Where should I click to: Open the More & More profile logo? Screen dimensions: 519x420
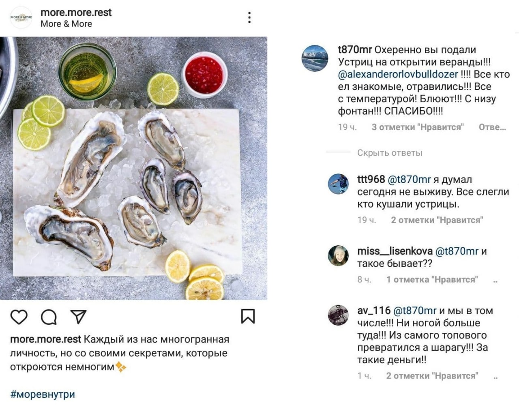tap(21, 17)
